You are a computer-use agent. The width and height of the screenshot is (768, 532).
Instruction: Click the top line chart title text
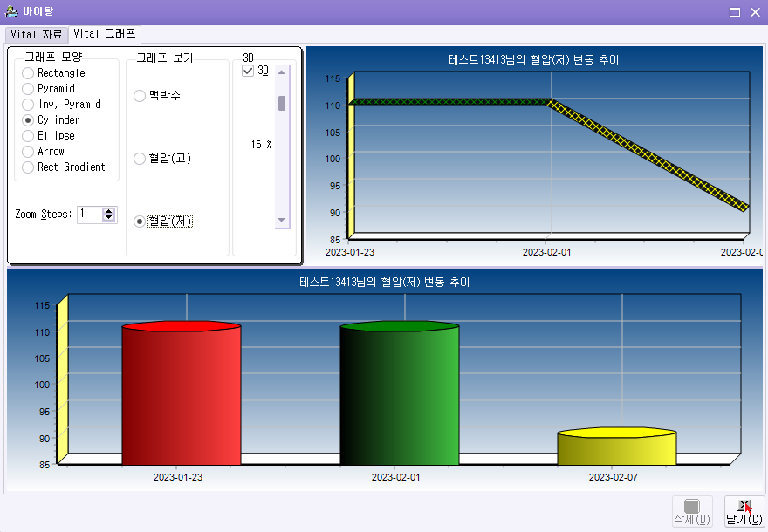click(533, 59)
